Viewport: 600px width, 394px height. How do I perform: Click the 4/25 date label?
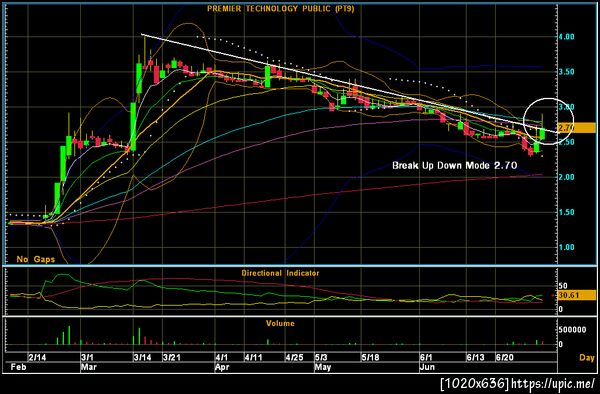294,357
